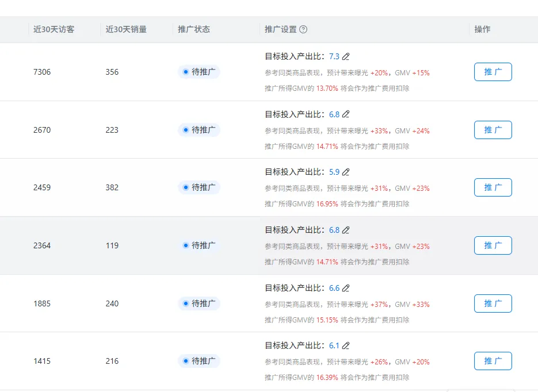This screenshot has width=538, height=392.
Task: Click 推广 button for the 119 sales row
Action: point(493,245)
